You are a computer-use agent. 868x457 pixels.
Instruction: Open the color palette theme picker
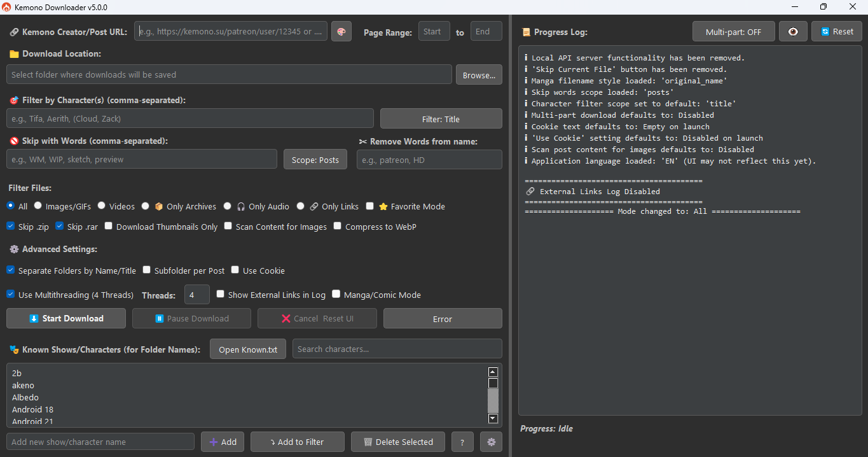pos(341,31)
